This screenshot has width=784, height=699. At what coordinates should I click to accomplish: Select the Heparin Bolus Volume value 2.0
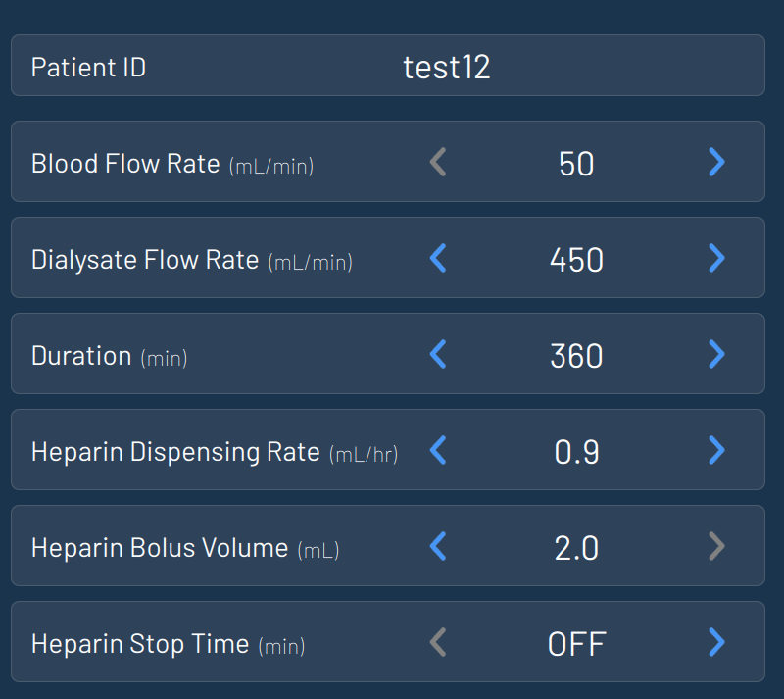576,547
